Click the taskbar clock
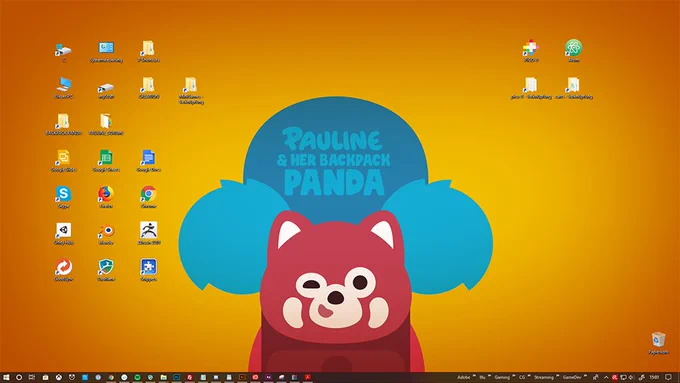Screen dimensions: 680x383 click(x=654, y=377)
